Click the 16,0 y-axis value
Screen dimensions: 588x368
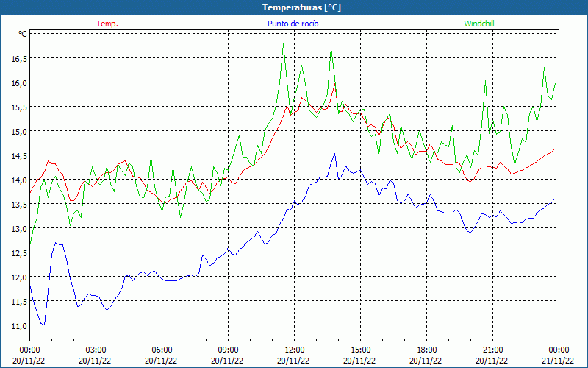click(19, 83)
